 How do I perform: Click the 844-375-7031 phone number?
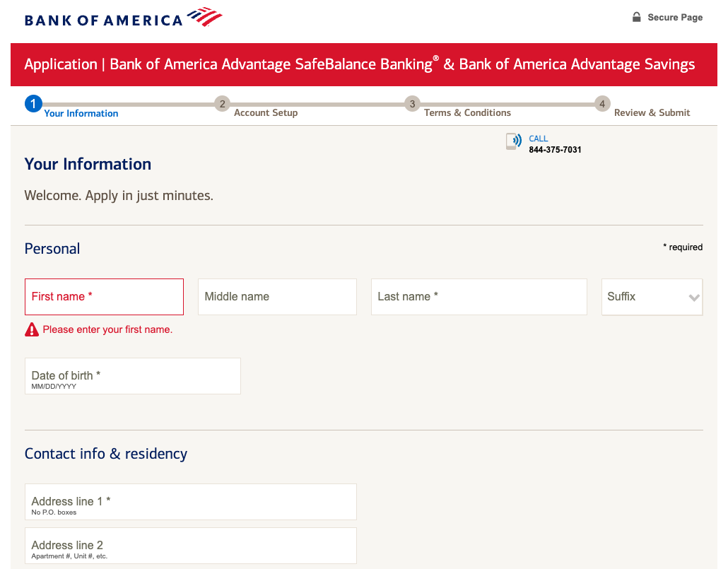tap(555, 150)
